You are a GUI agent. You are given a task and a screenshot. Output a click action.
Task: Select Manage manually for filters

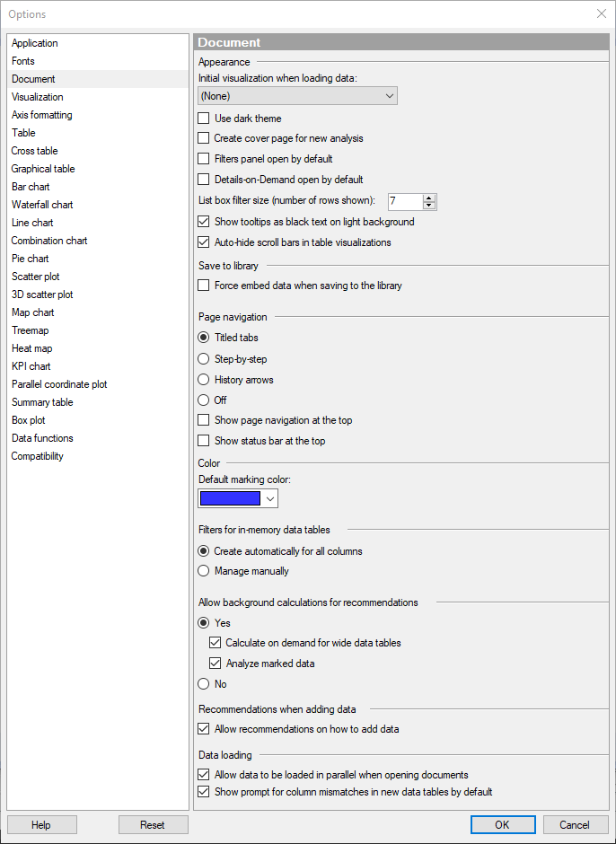[x=204, y=571]
